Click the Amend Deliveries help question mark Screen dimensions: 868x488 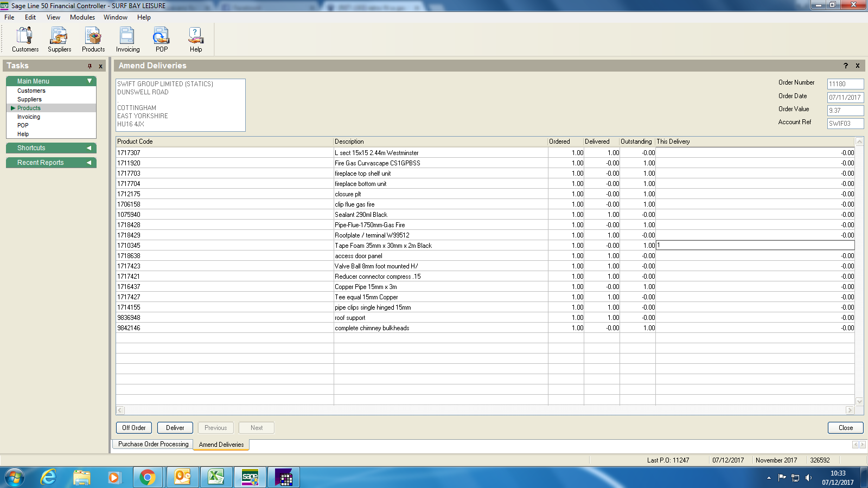pos(845,66)
